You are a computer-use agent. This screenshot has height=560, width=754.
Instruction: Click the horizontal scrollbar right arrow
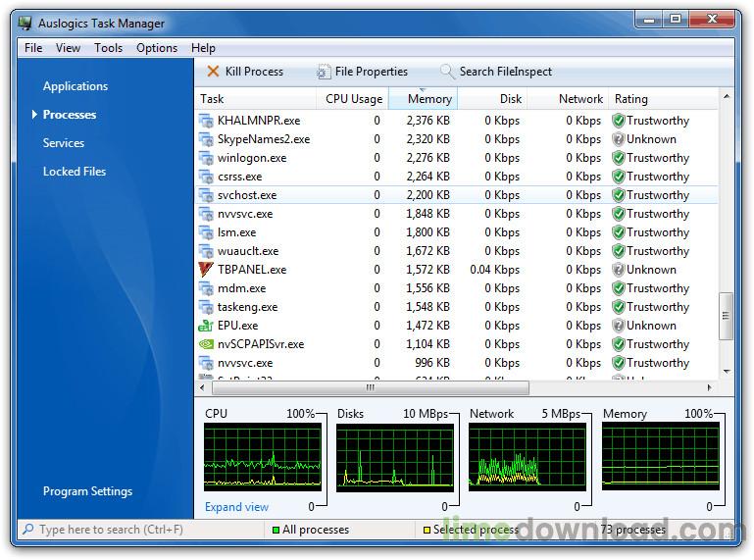[709, 387]
